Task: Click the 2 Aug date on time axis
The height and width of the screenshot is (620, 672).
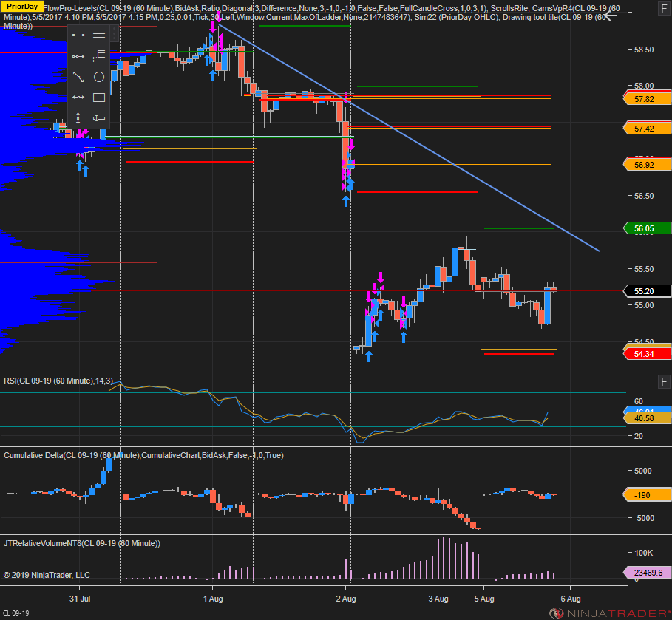Action: click(346, 599)
